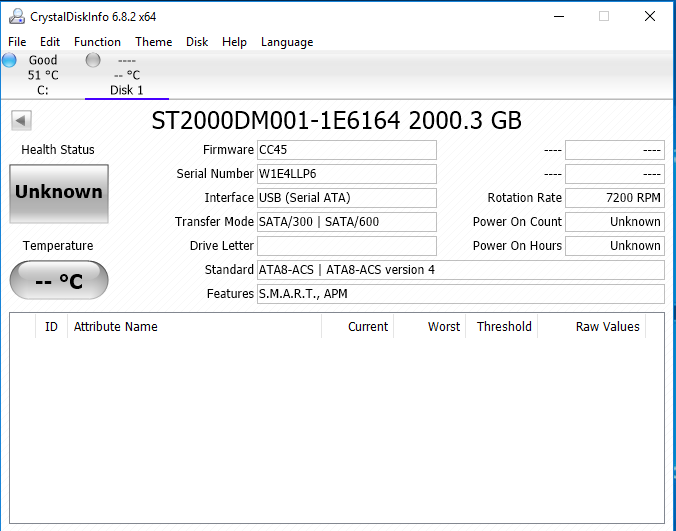Click the Serial Number label

(x=215, y=174)
